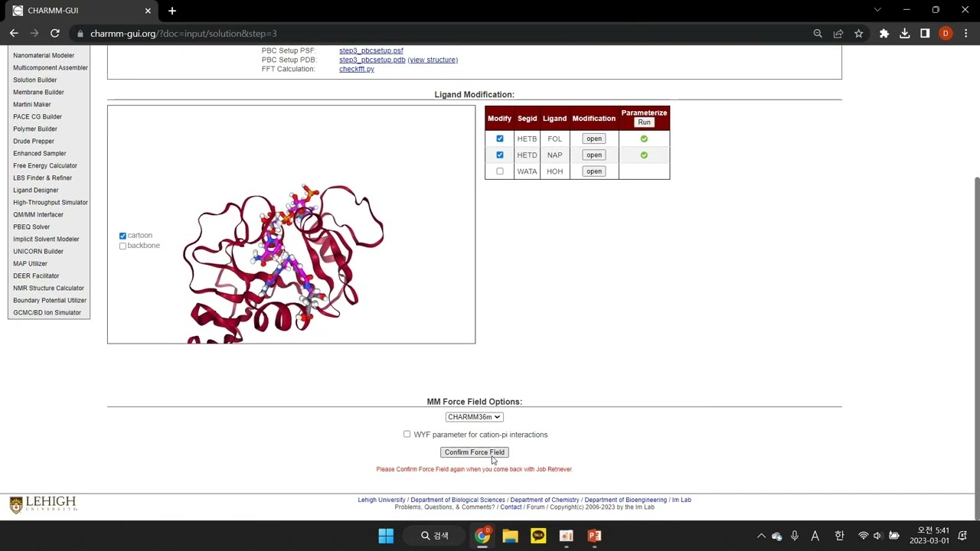Image resolution: width=980 pixels, height=551 pixels.
Task: Open the volume speaker tray icon
Action: (877, 536)
